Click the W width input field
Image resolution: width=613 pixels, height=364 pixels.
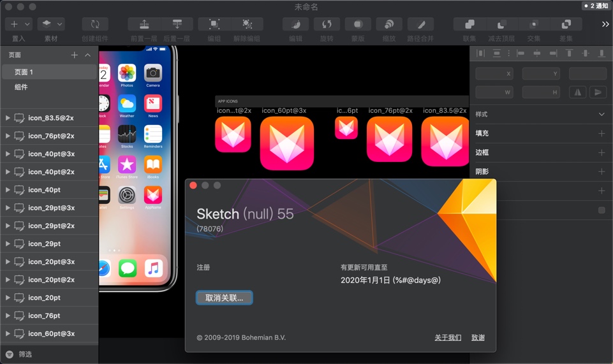coord(494,92)
